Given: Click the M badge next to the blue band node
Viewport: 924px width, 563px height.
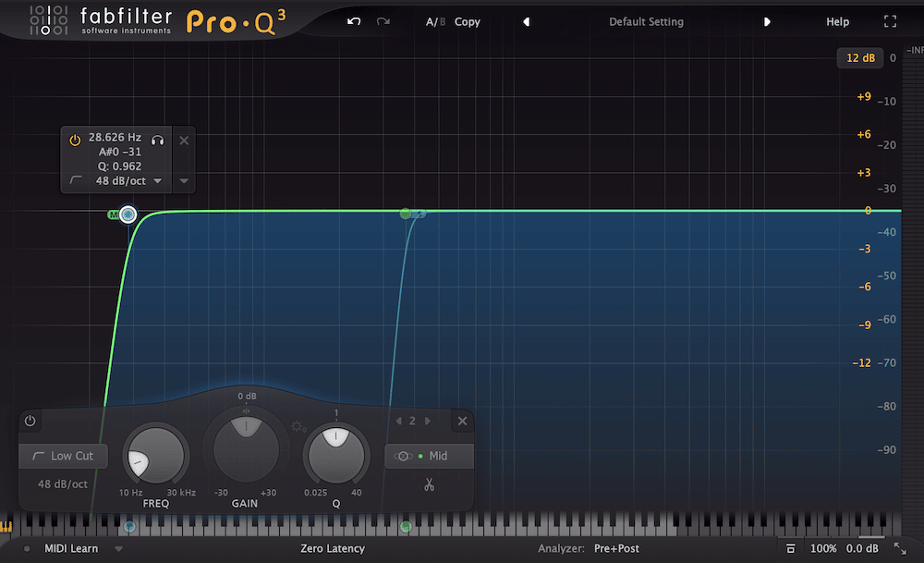Looking at the screenshot, I should (113, 214).
